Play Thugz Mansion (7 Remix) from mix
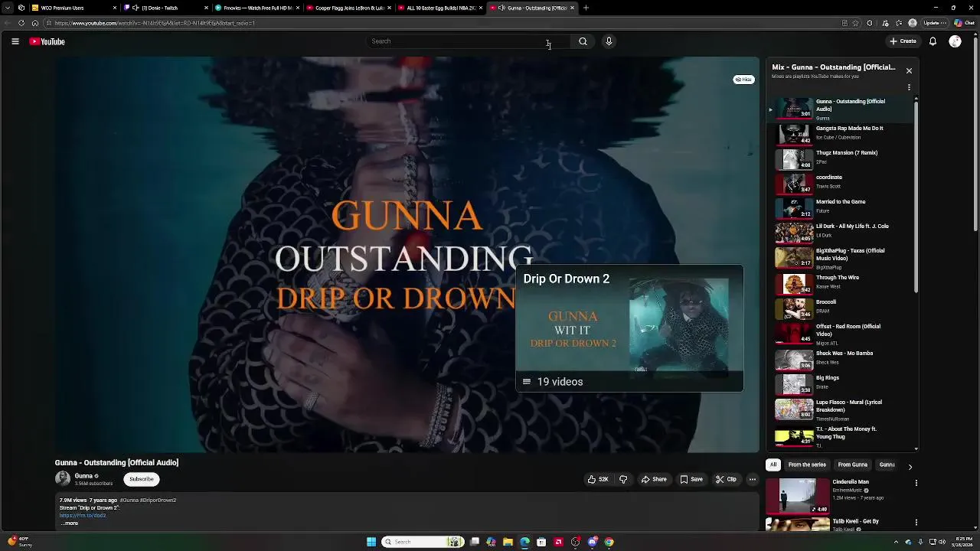This screenshot has height=551, width=980. (842, 158)
